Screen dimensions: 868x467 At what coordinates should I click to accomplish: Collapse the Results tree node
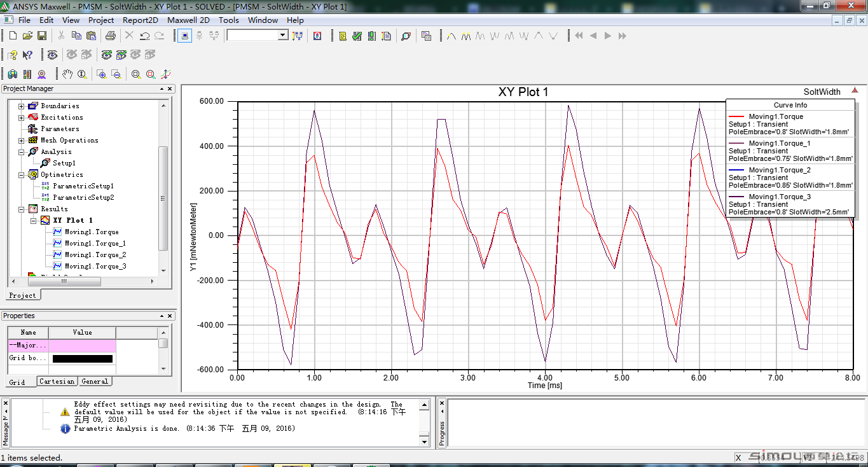point(22,209)
